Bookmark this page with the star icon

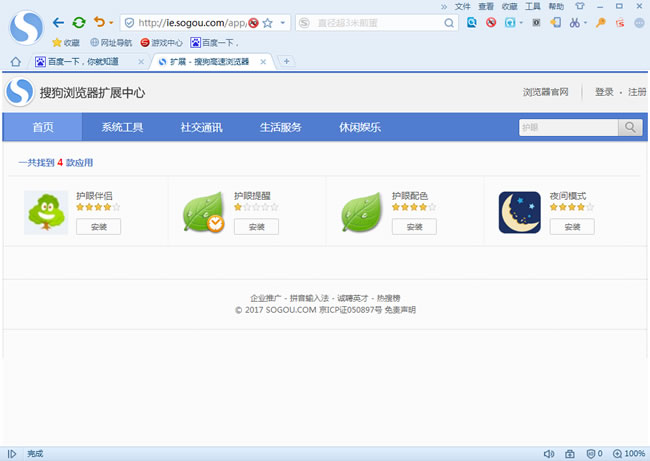[268, 23]
